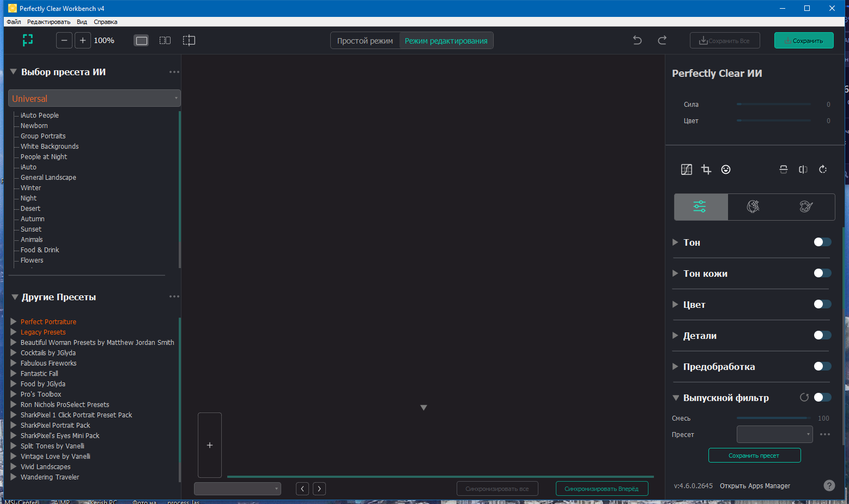Click Сохранить пресет button

click(754, 455)
